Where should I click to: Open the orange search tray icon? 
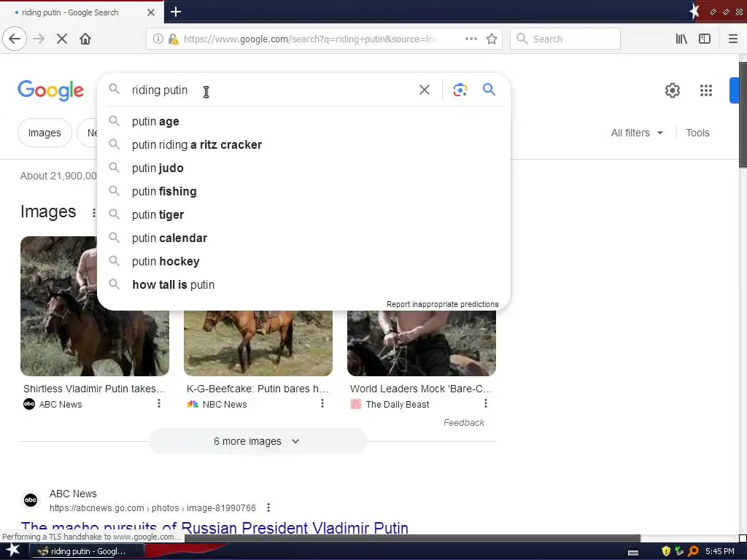693,551
